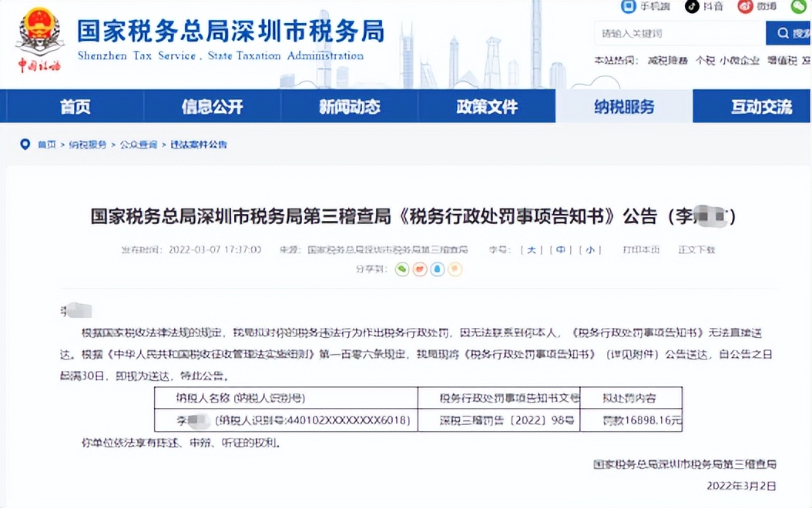Share the article via the red Weibo icon
The width and height of the screenshot is (812, 508).
(420, 269)
